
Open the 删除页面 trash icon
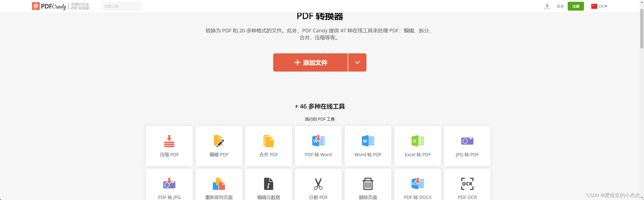(368, 184)
